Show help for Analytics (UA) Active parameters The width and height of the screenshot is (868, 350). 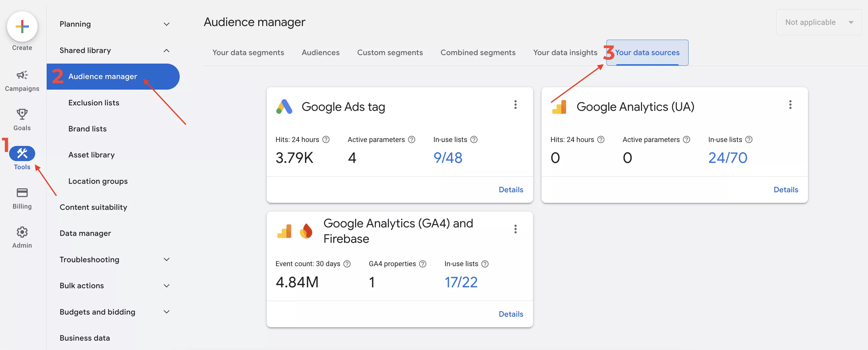point(686,139)
